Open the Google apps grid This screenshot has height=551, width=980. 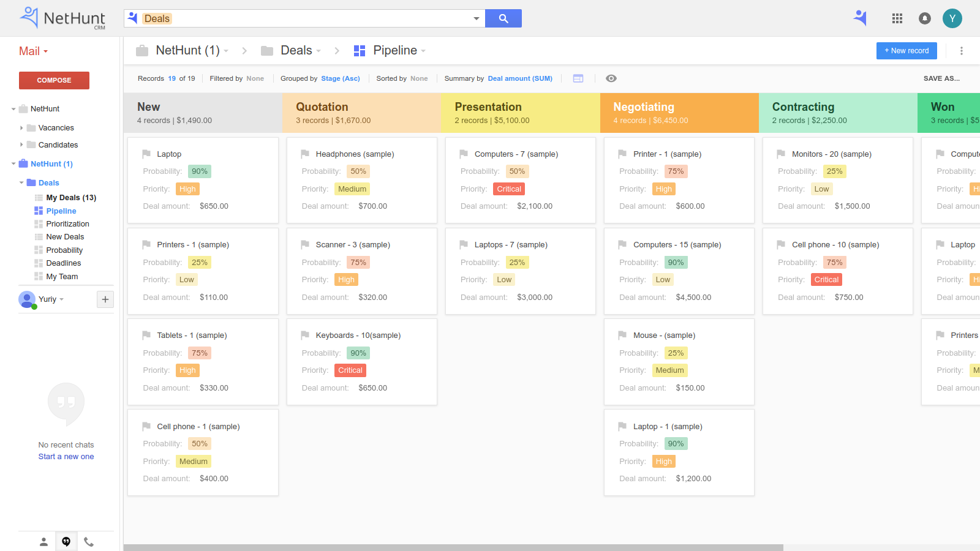coord(897,18)
